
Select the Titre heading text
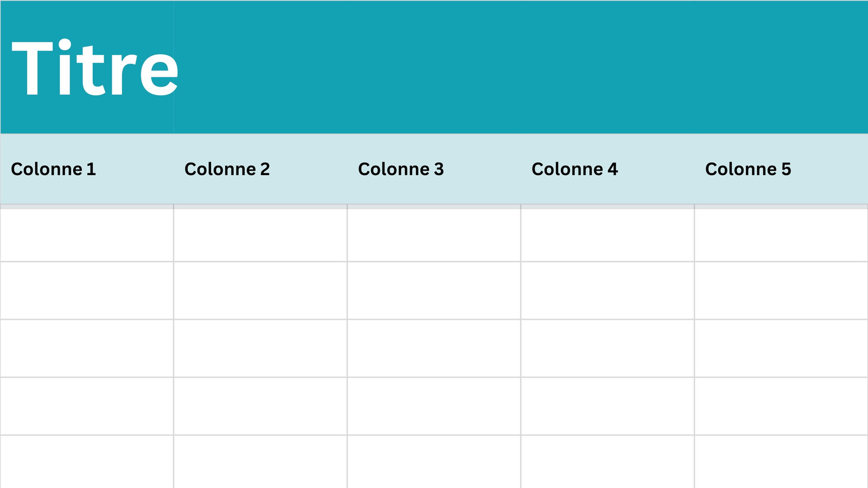tap(95, 68)
